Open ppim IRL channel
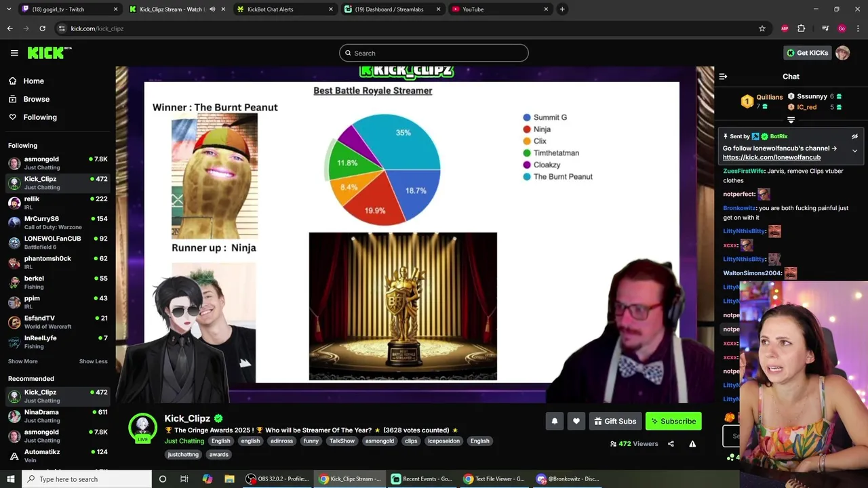868x488 pixels. tap(58, 302)
